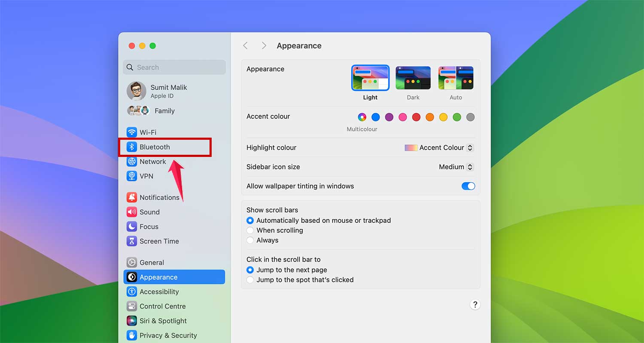Open the help question mark button
644x343 pixels.
click(x=475, y=304)
